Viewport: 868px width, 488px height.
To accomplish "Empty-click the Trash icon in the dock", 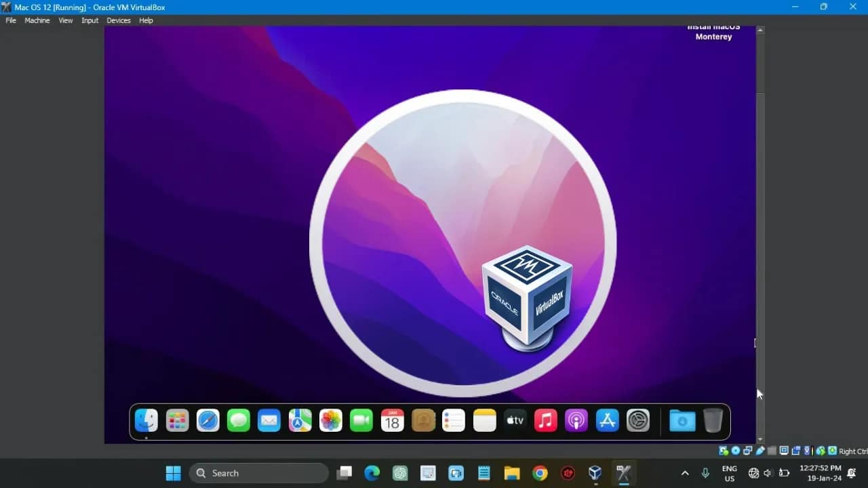I will (713, 420).
